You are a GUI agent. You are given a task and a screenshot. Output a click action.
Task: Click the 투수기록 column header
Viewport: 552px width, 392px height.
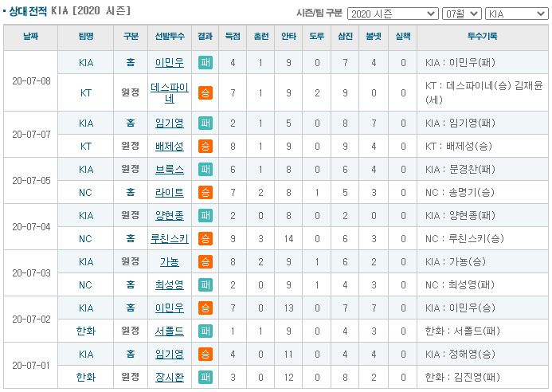[483, 37]
